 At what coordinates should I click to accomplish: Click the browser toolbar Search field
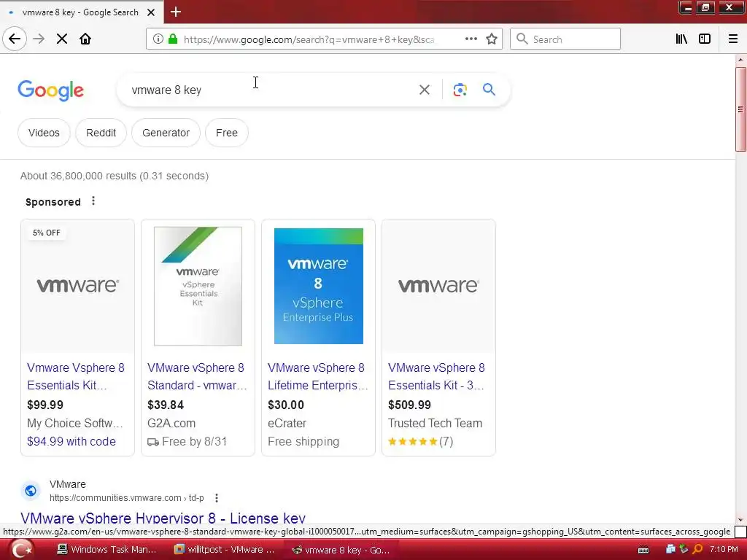pos(565,39)
